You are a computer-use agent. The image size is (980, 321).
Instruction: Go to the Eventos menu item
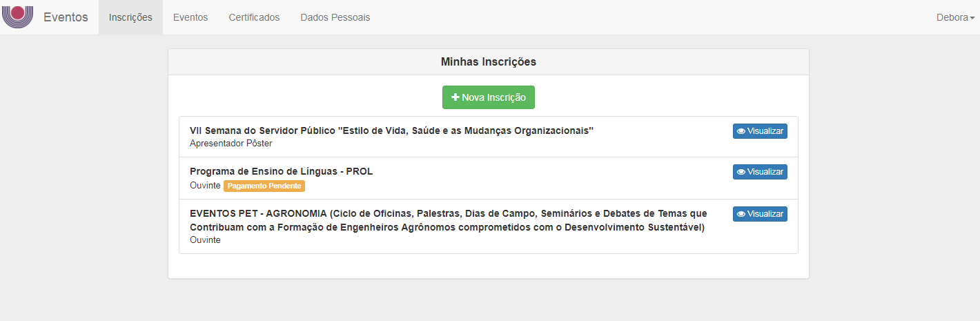click(x=190, y=17)
